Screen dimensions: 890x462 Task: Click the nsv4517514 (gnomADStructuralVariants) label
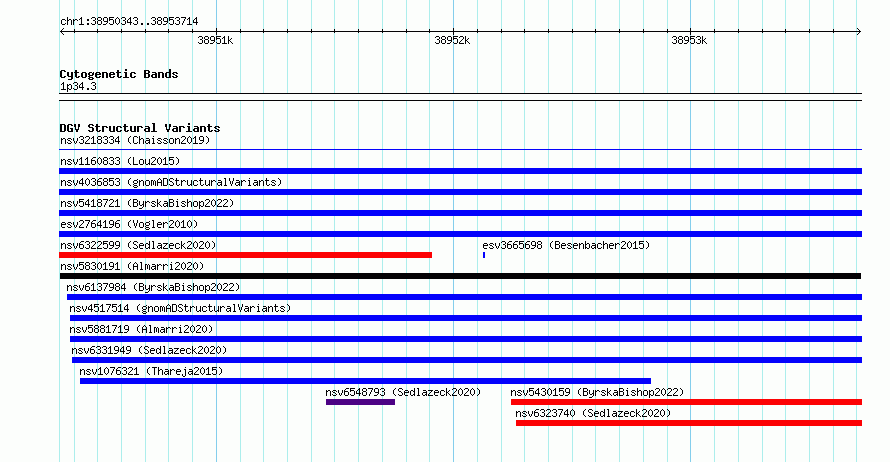click(x=180, y=308)
